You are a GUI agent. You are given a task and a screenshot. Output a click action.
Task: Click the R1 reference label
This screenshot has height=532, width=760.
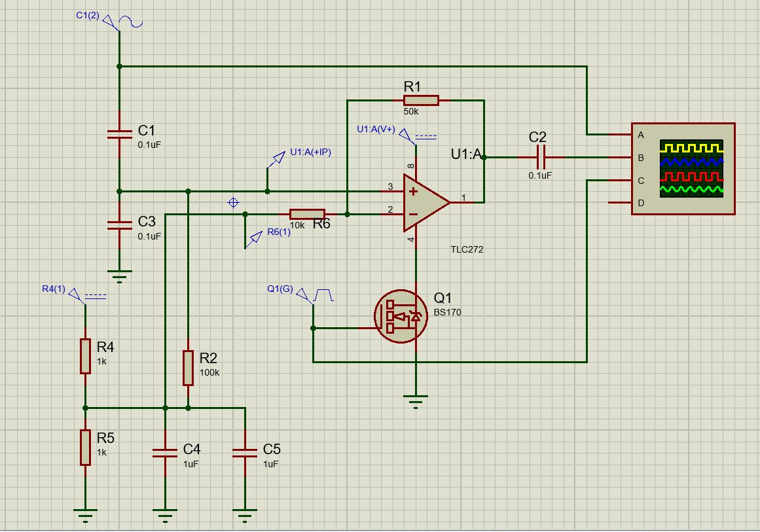(x=412, y=87)
